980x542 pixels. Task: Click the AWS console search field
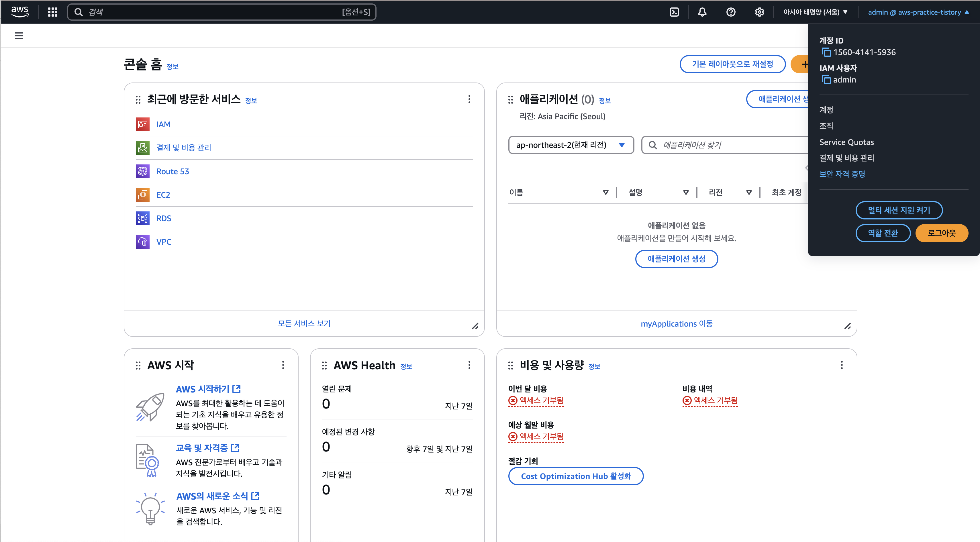(221, 12)
